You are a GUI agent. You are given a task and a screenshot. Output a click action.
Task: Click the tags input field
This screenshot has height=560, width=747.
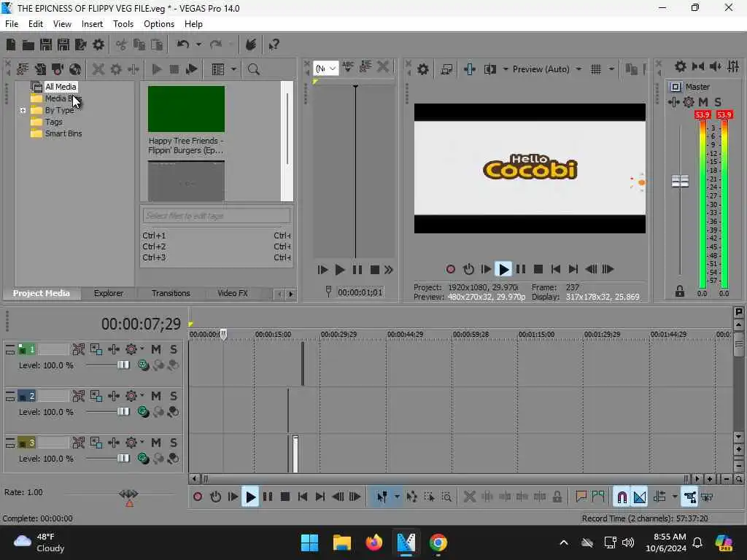[x=216, y=216]
